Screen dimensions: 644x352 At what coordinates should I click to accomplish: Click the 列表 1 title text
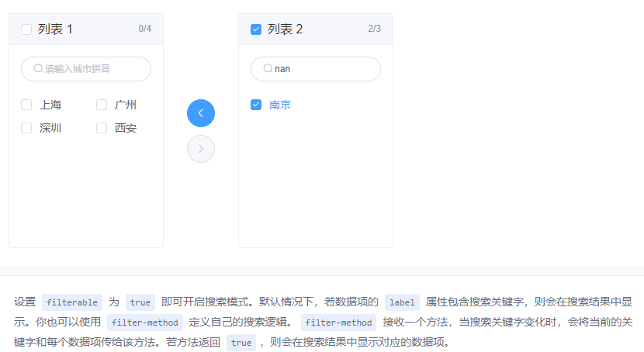[55, 29]
